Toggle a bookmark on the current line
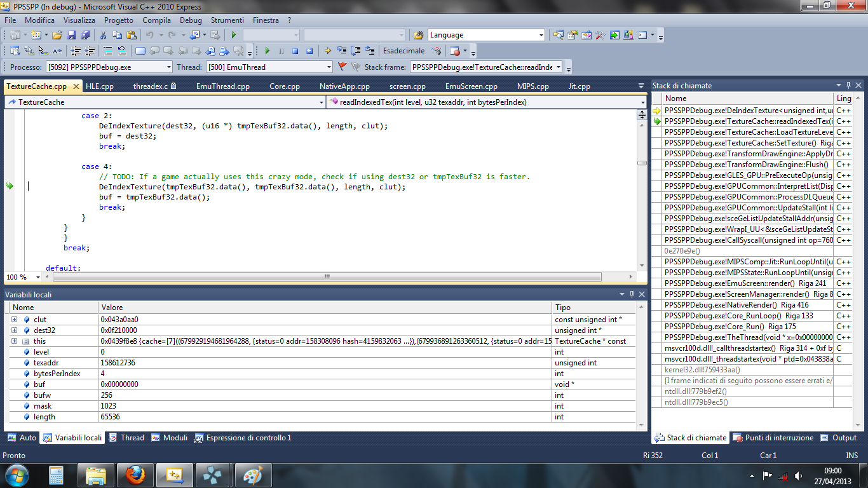Image resolution: width=868 pixels, height=488 pixels. (x=140, y=51)
